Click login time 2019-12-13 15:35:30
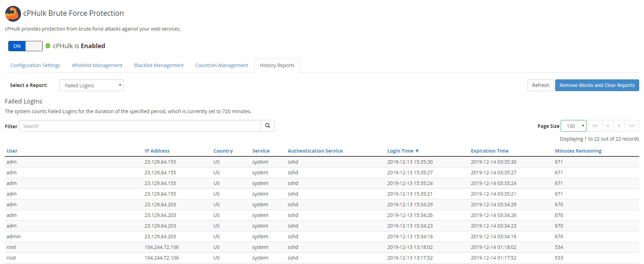This screenshot has width=644, height=264. [410, 162]
